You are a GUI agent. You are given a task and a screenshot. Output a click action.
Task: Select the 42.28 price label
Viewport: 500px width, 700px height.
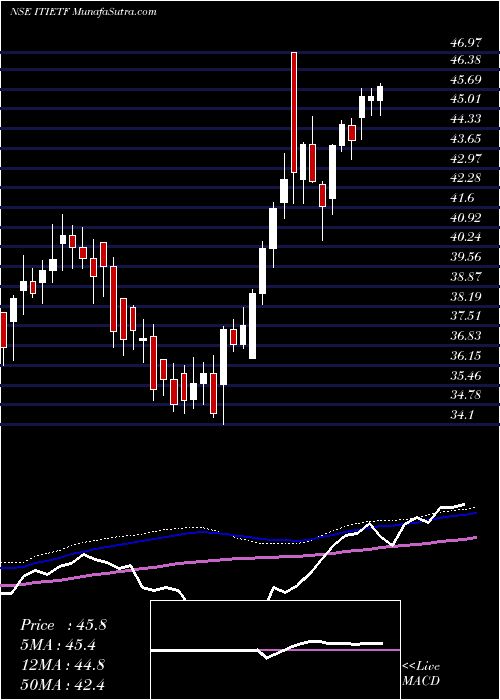(466, 178)
